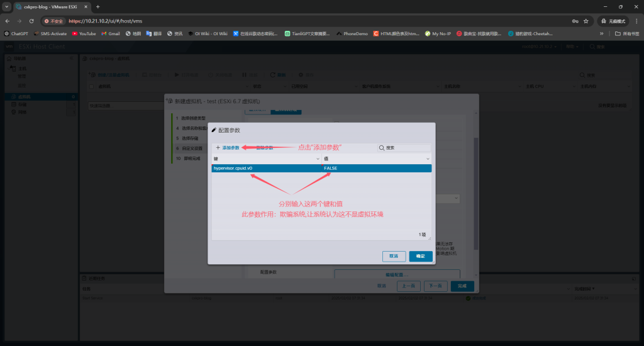Image resolution: width=644 pixels, height=346 pixels.
Task: Open the TianliGPT bookmark
Action: click(x=307, y=34)
